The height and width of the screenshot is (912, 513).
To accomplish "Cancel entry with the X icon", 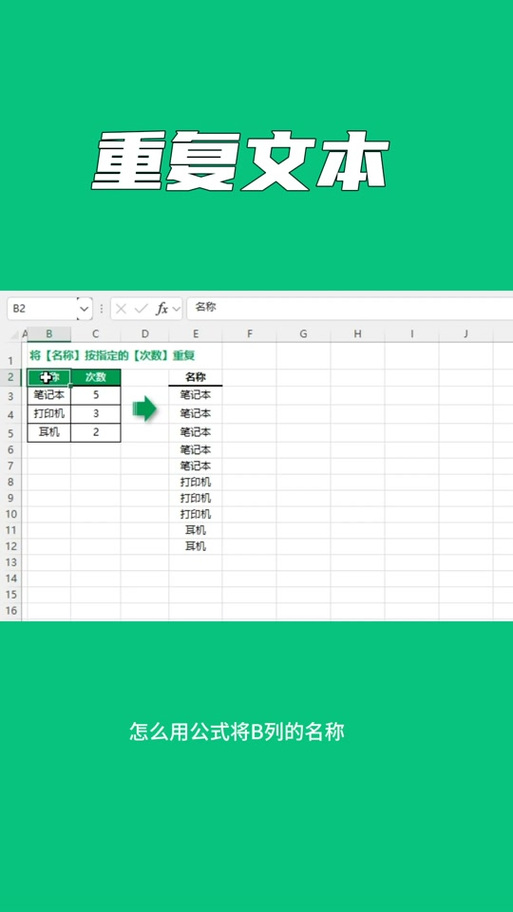I will (121, 309).
